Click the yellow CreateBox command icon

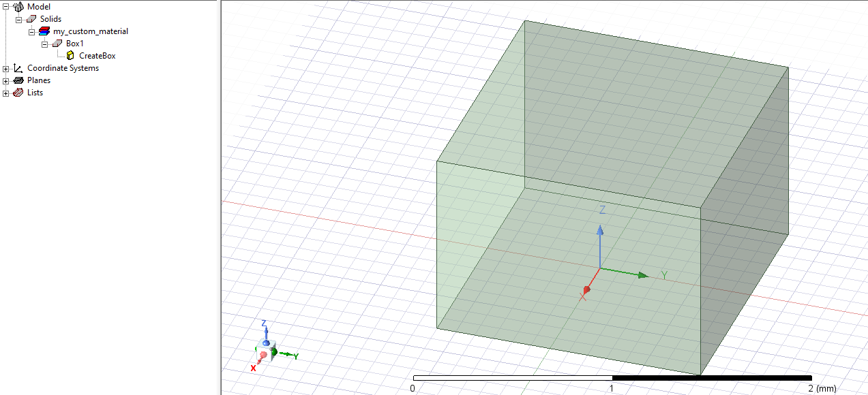[x=70, y=56]
